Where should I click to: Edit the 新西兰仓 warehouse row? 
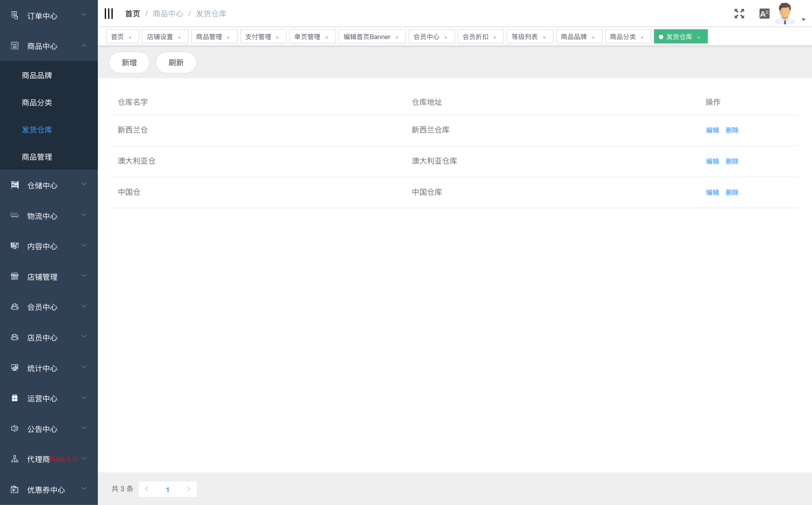712,130
